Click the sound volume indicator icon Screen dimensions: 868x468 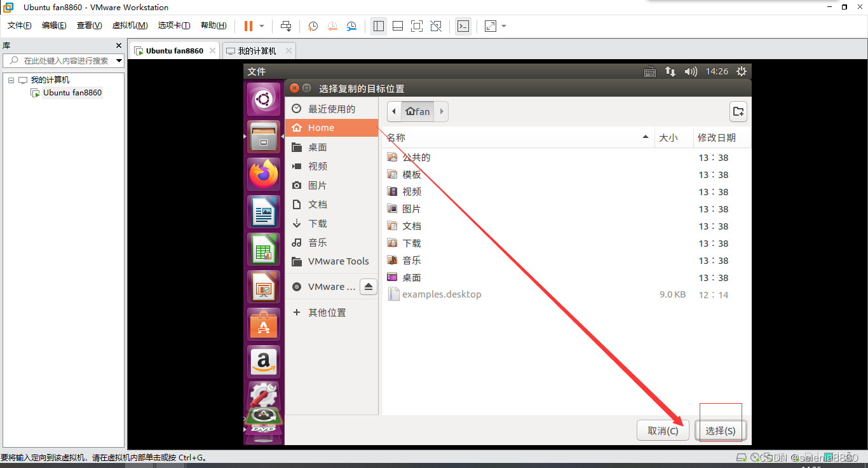click(691, 72)
